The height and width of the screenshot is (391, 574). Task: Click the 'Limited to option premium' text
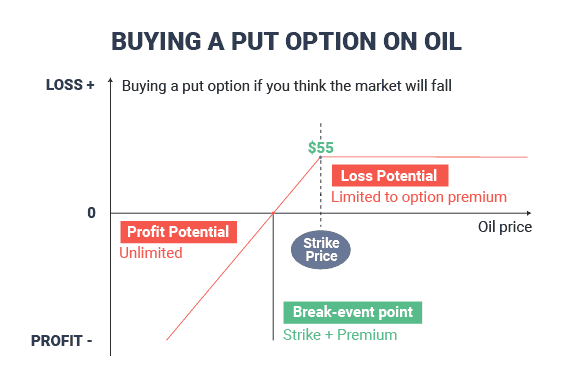click(x=419, y=197)
